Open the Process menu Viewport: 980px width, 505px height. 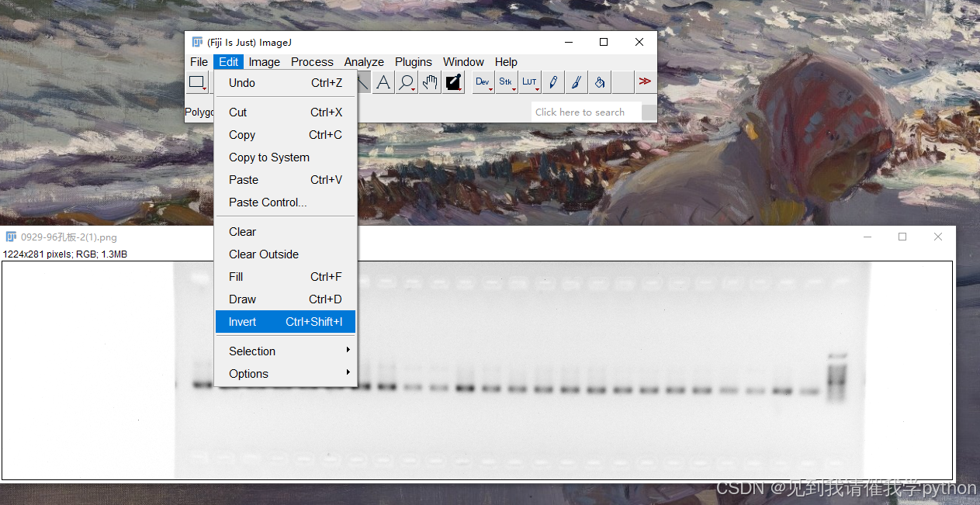312,62
